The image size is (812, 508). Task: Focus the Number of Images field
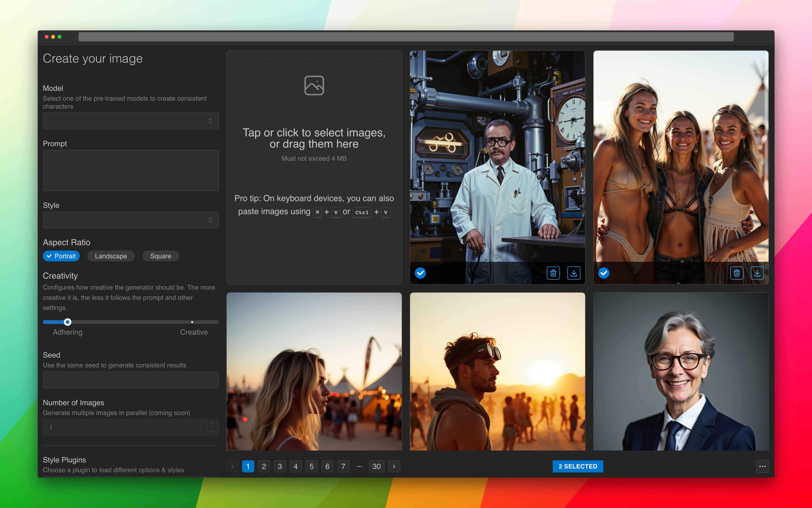[x=125, y=427]
